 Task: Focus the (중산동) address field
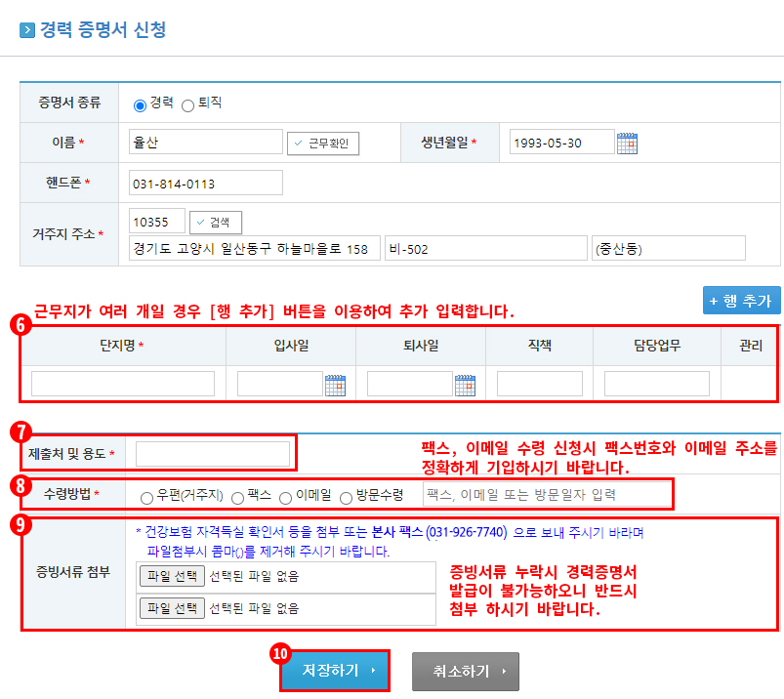[669, 248]
